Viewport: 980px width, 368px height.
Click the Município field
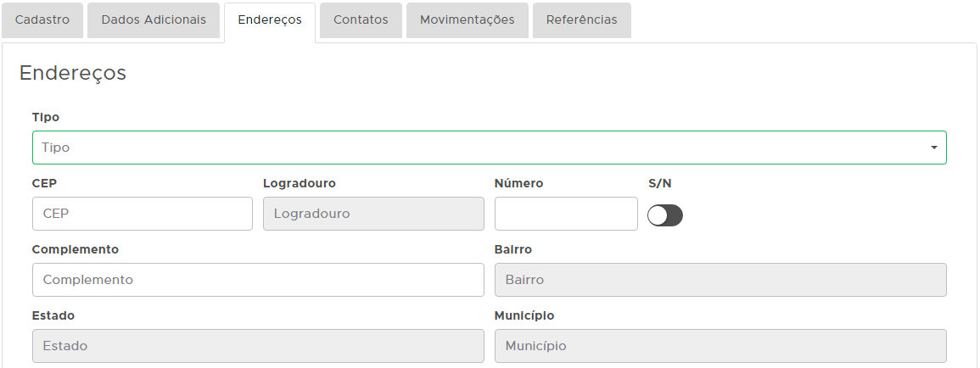pos(720,346)
